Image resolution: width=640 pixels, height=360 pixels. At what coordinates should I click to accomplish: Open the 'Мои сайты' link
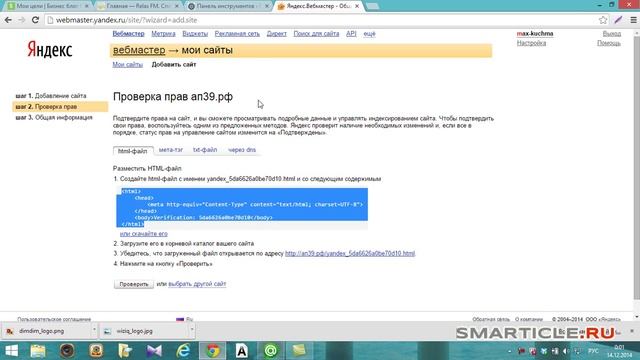tap(128, 64)
